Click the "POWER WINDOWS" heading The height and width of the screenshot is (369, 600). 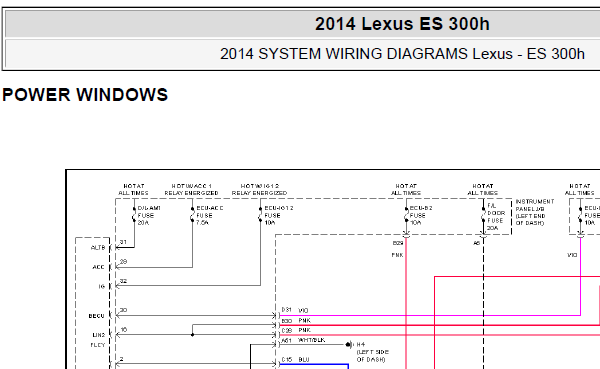pyautogui.click(x=85, y=95)
